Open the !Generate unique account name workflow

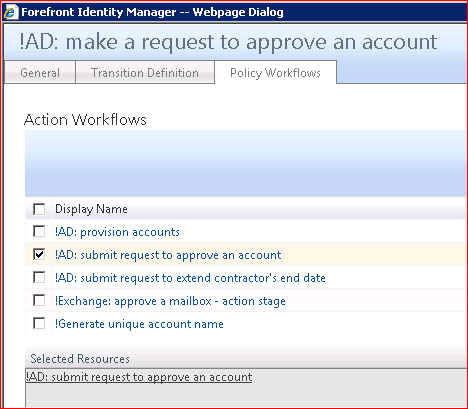pyautogui.click(x=139, y=324)
